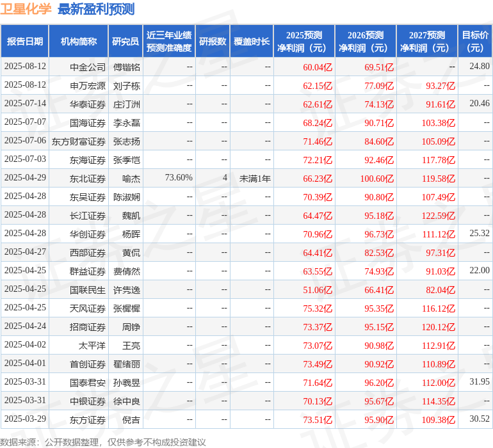Click analyst name 陈淑娴
Image resolution: width=493 pixels, height=448 pixels.
point(127,197)
